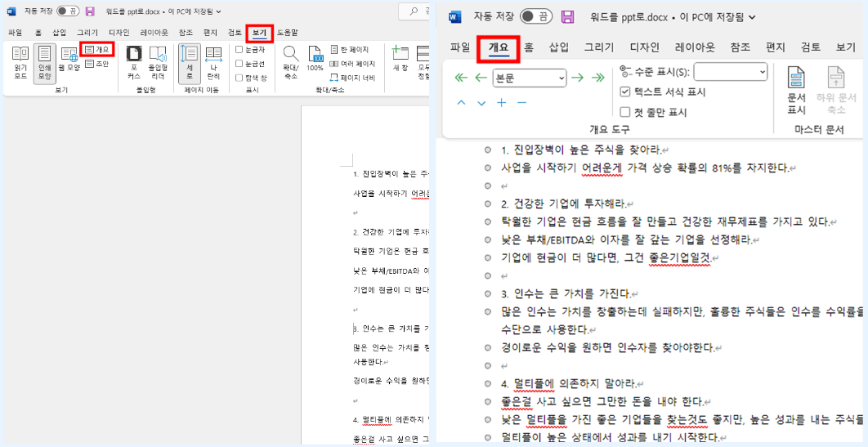The width and height of the screenshot is (868, 447).
Task: Open the References (참조) tab in the print-layout window
Action: pos(186,33)
